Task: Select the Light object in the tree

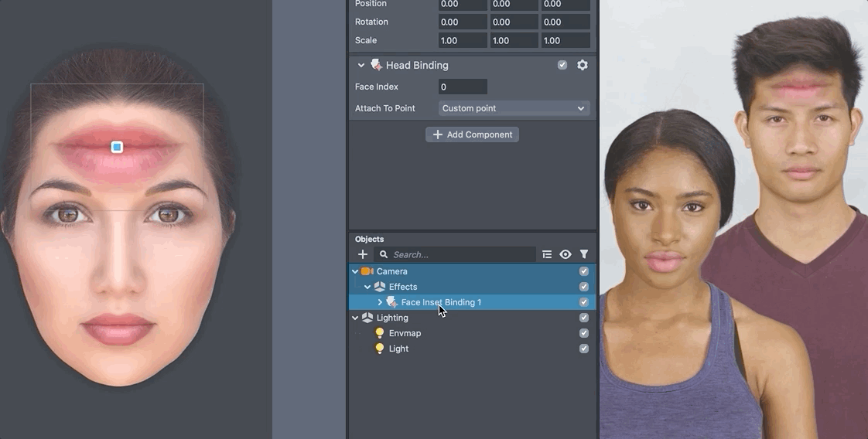Action: tap(398, 349)
